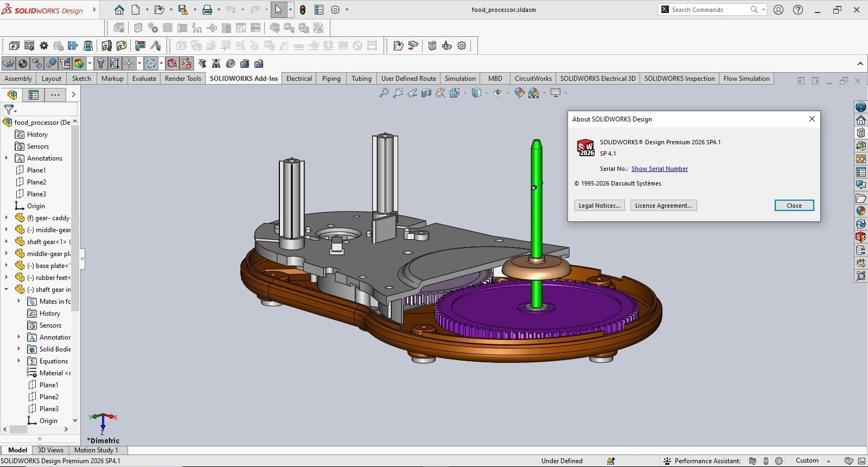
Task: Switch to the Flow Simulation tab
Action: pos(746,79)
